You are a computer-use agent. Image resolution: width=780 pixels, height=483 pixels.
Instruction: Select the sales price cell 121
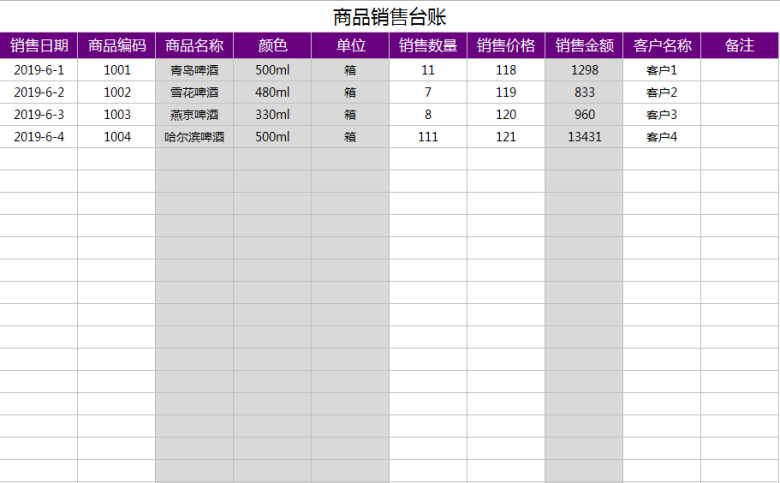[506, 137]
